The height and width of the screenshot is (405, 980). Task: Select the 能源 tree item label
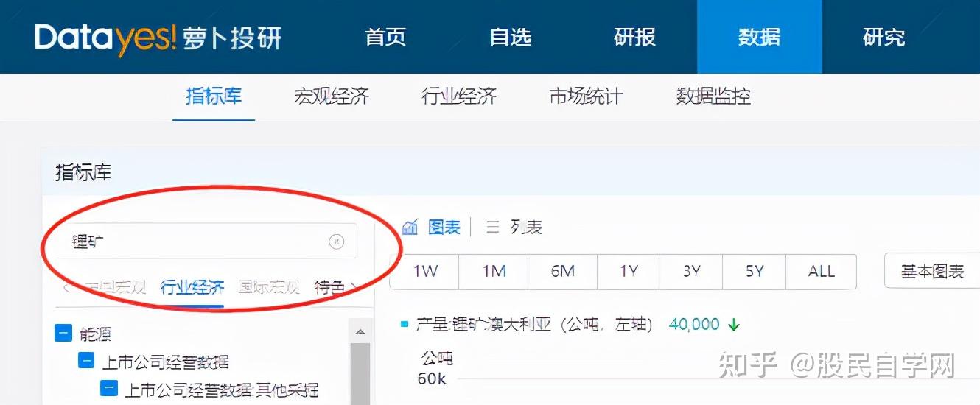pyautogui.click(x=96, y=334)
